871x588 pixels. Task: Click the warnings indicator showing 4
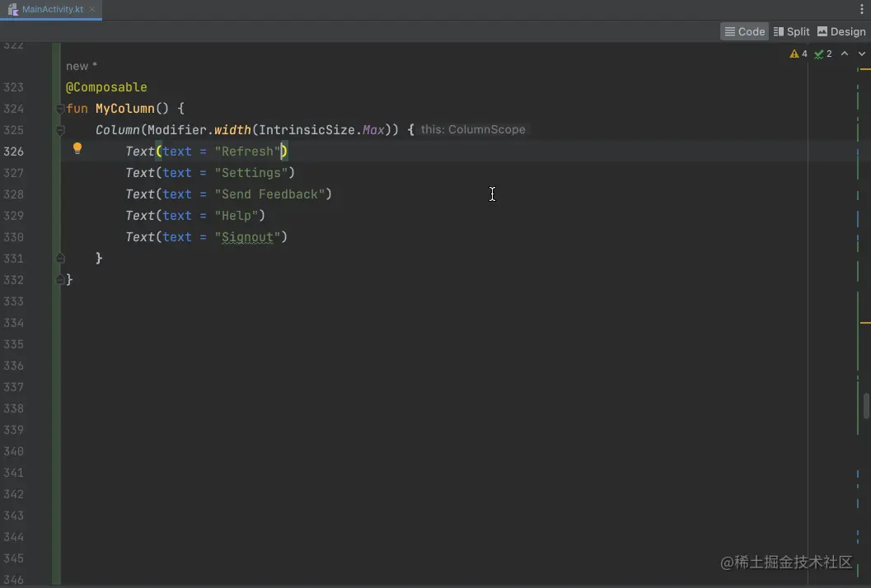point(798,54)
